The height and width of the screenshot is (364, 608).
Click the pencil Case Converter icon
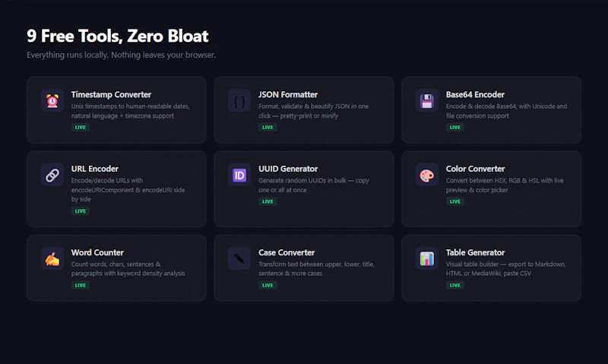point(239,258)
